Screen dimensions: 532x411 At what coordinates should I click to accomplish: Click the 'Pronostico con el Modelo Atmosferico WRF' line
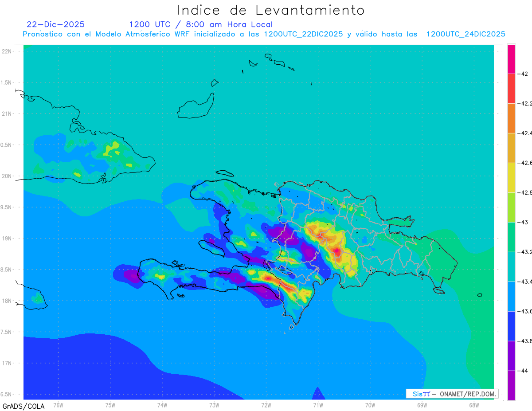point(264,34)
